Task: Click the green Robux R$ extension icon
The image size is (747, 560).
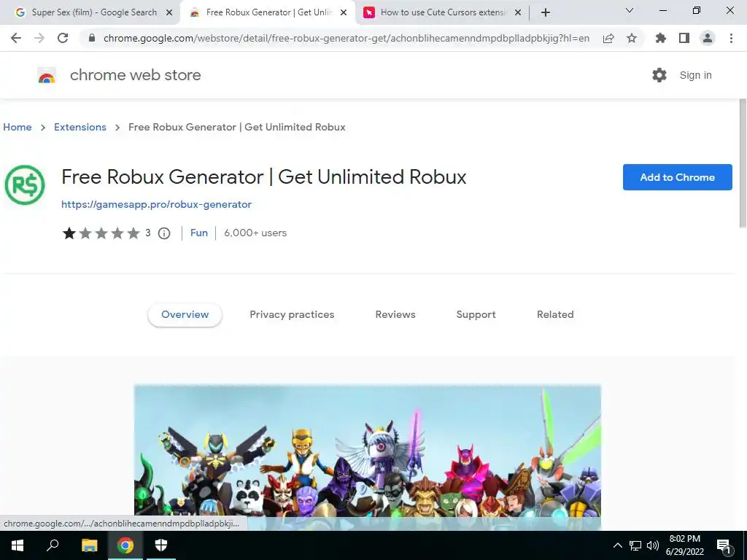Action: tap(25, 184)
